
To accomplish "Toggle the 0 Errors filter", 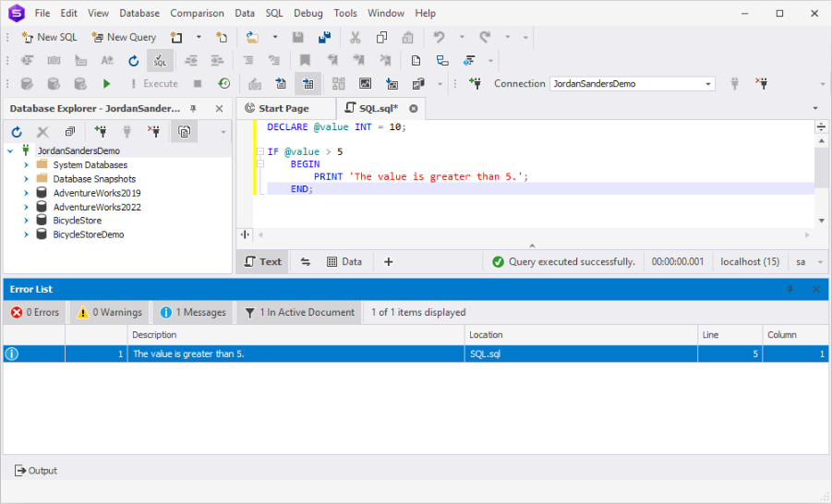I will [x=35, y=312].
